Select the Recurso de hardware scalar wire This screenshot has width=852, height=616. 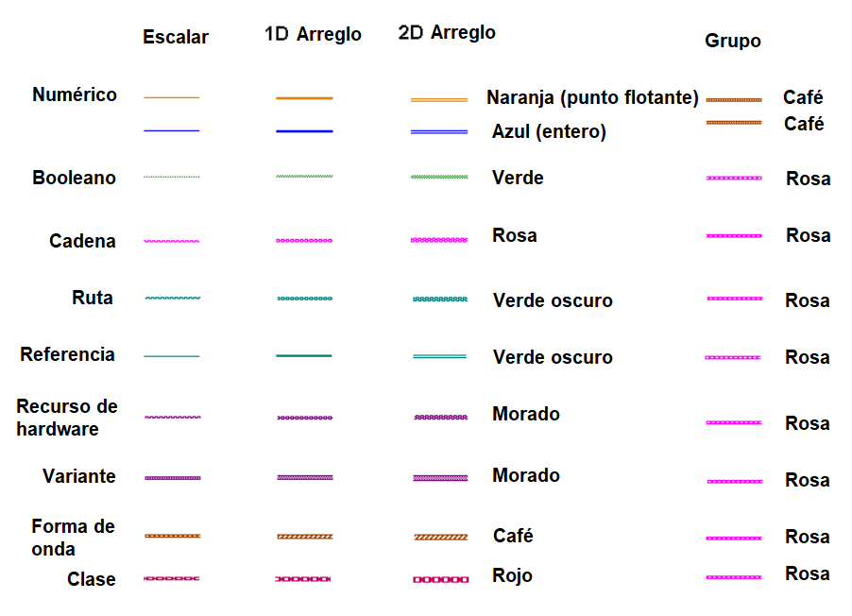(173, 417)
